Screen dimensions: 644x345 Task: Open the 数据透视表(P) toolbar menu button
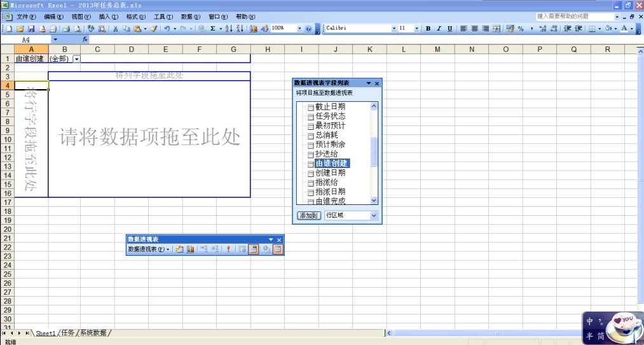pyautogui.click(x=149, y=250)
